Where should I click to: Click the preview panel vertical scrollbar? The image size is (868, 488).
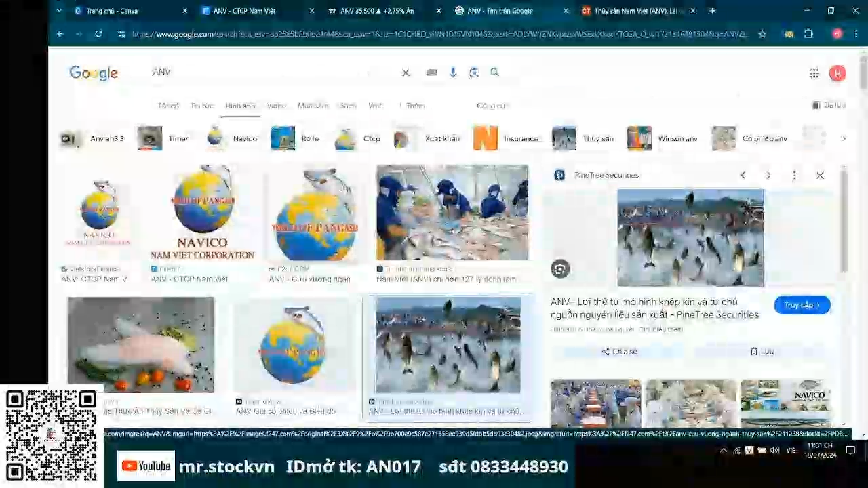click(x=844, y=220)
